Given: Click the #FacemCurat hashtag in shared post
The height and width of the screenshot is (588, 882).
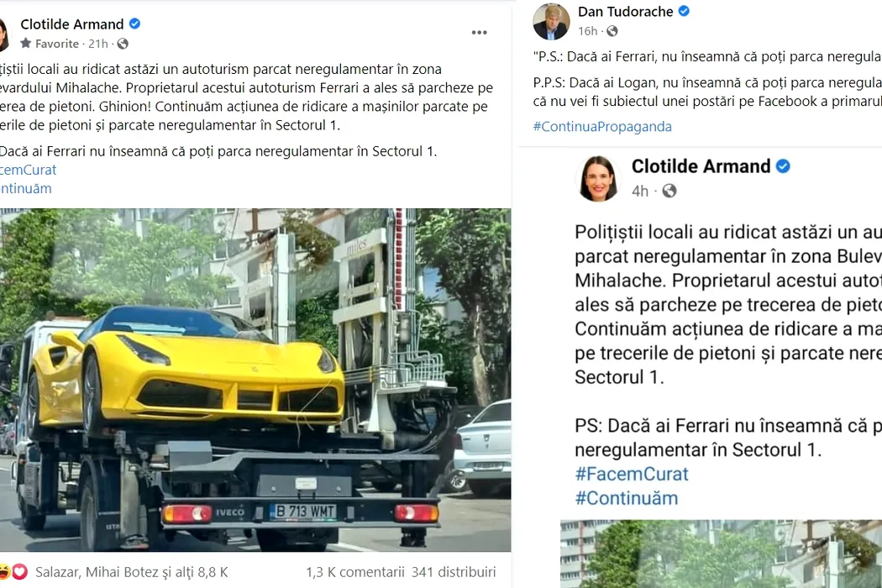Looking at the screenshot, I should tap(631, 474).
